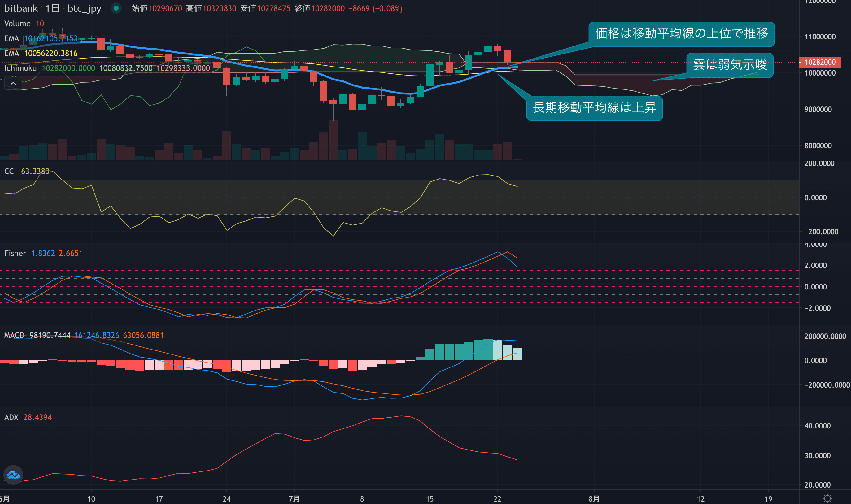851x504 pixels.
Task: Click the red 10282000 price label
Action: 820,62
